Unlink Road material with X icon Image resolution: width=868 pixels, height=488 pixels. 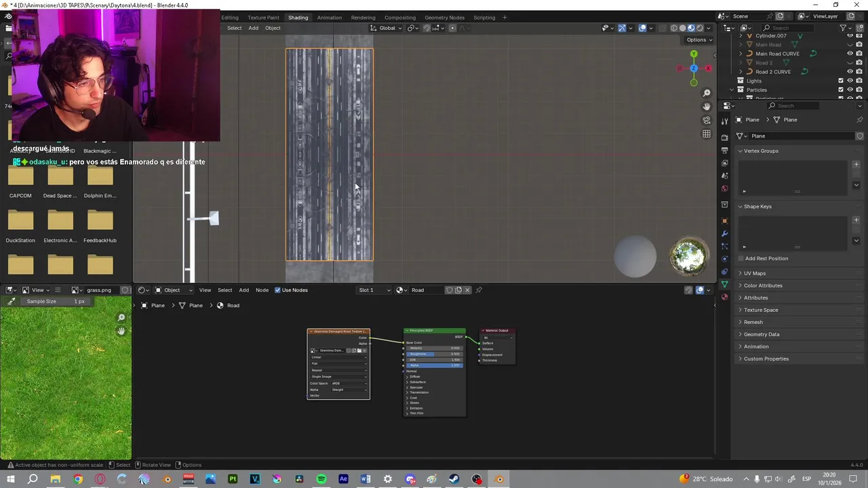click(467, 290)
